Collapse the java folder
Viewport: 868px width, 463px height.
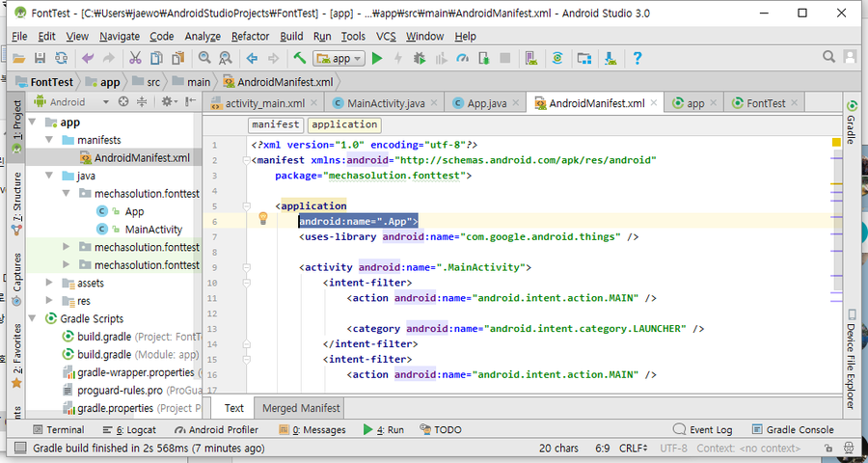click(x=49, y=176)
